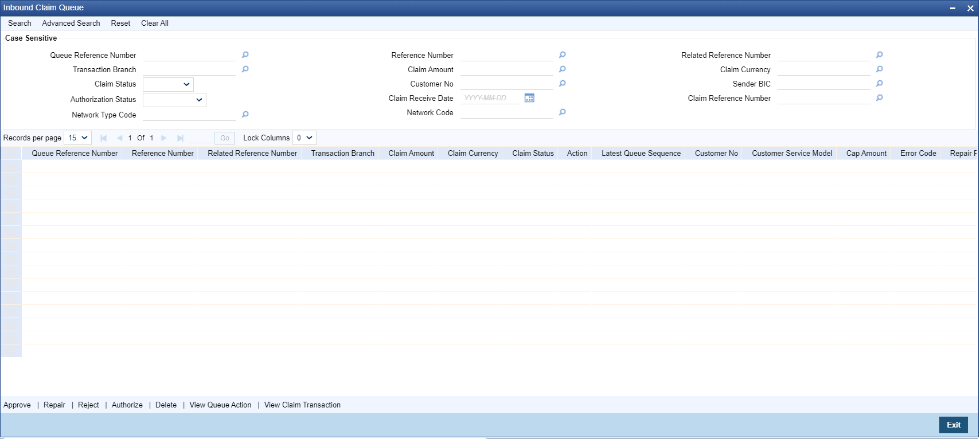Image resolution: width=980 pixels, height=439 pixels.
Task: Click the Approve action link
Action: pos(17,405)
